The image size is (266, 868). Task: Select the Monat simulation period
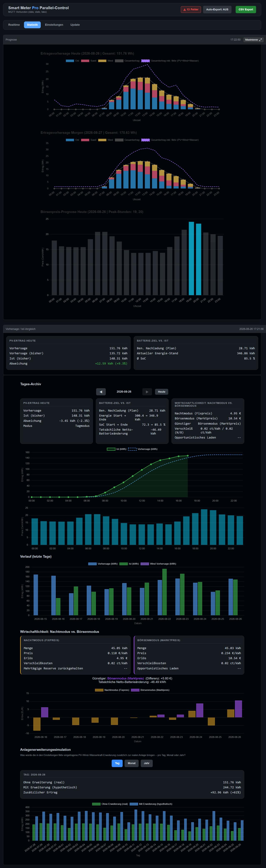point(132,763)
